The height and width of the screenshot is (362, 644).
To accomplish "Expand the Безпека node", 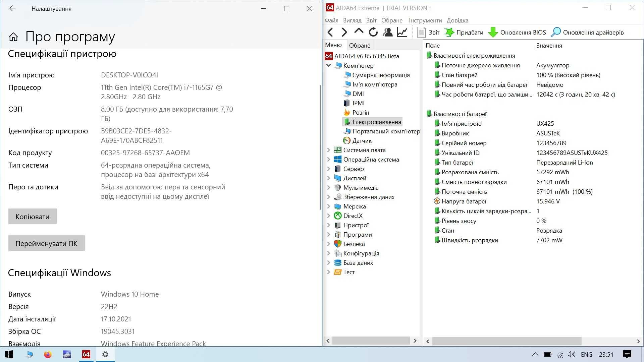I will coord(328,244).
